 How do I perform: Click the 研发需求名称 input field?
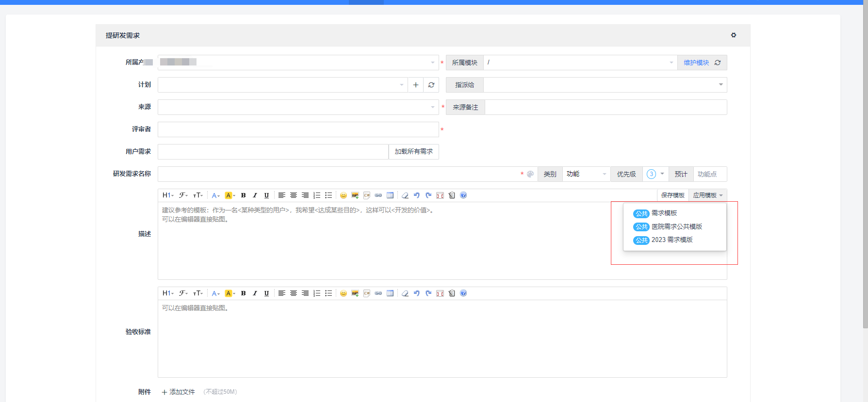338,174
